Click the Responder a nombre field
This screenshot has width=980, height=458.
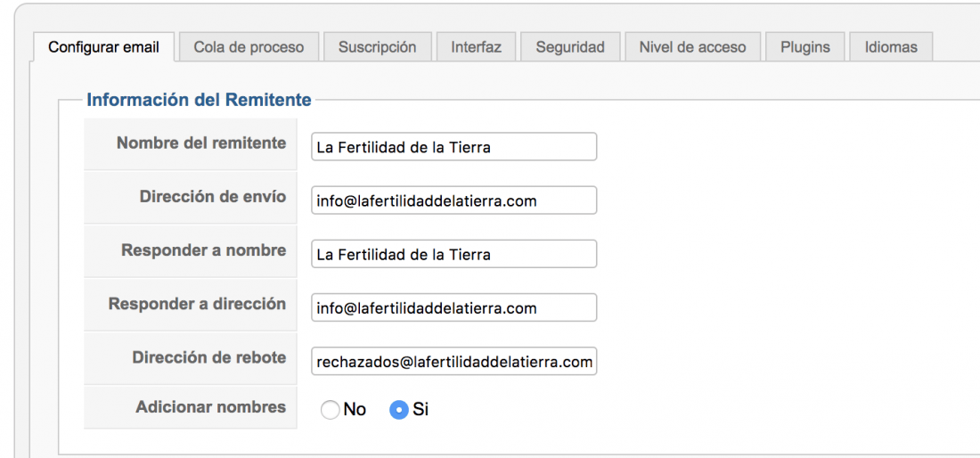click(453, 254)
